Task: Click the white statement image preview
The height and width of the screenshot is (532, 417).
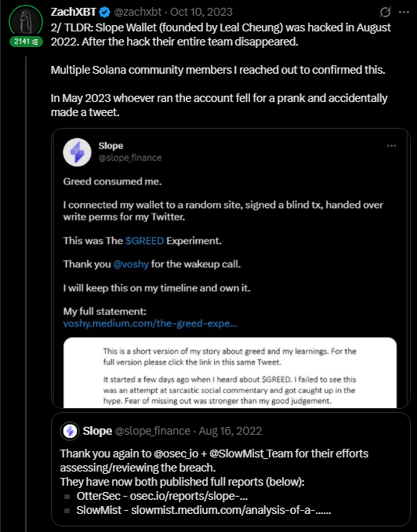Action: click(x=230, y=373)
